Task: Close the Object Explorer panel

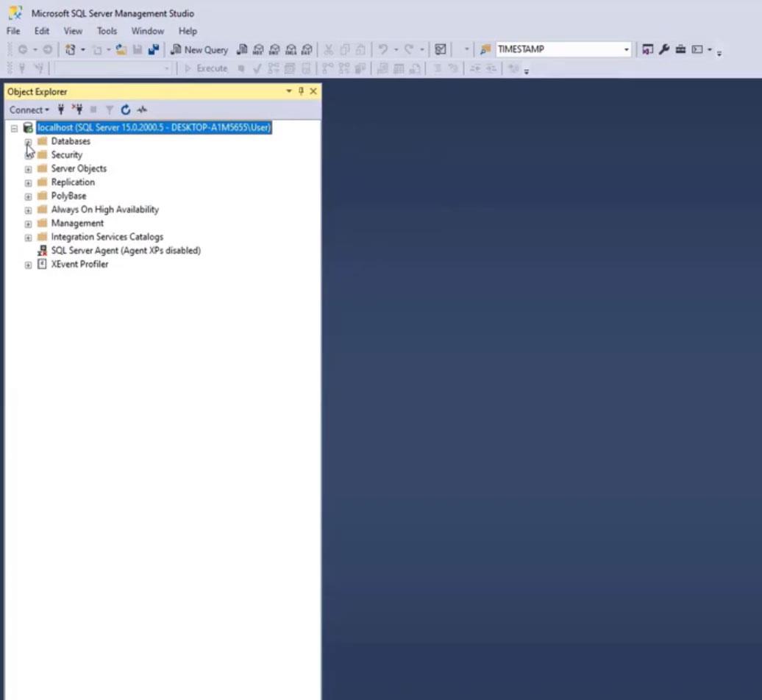Action: [x=313, y=91]
